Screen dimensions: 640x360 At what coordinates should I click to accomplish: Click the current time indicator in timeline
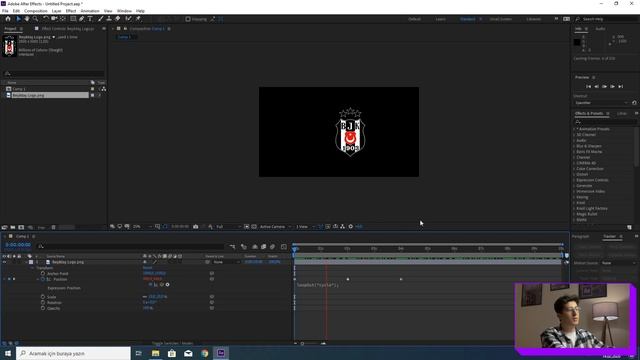(x=295, y=248)
